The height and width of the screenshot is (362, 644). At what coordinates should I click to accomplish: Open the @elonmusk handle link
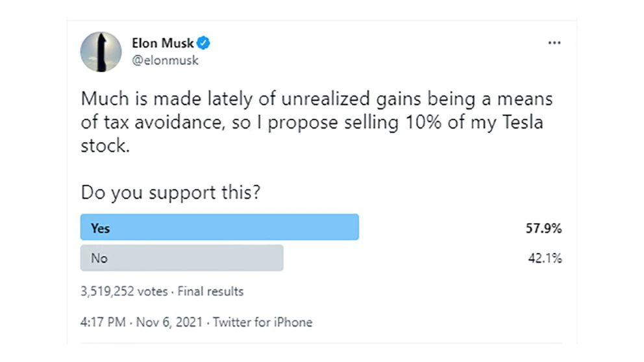click(165, 60)
